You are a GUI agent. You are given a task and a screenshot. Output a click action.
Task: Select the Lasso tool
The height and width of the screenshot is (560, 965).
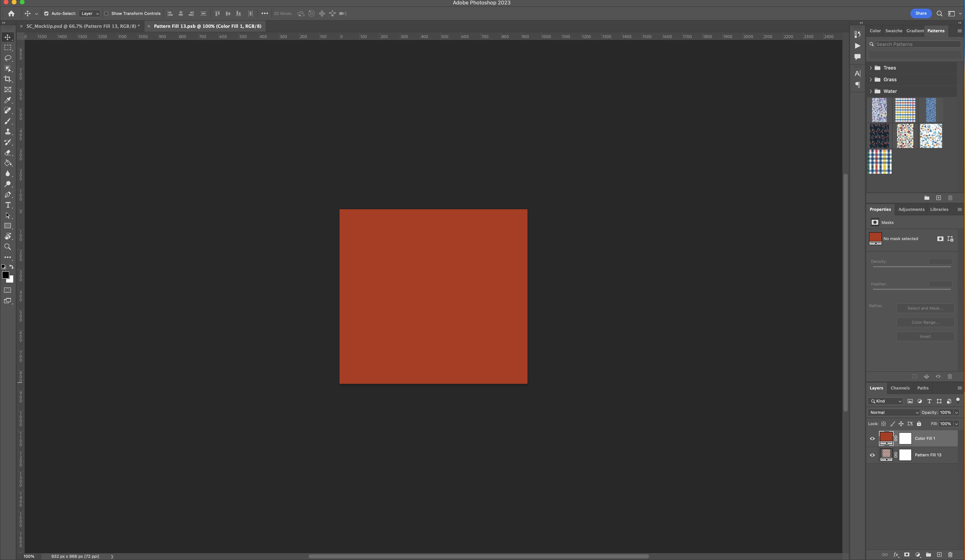click(x=8, y=58)
